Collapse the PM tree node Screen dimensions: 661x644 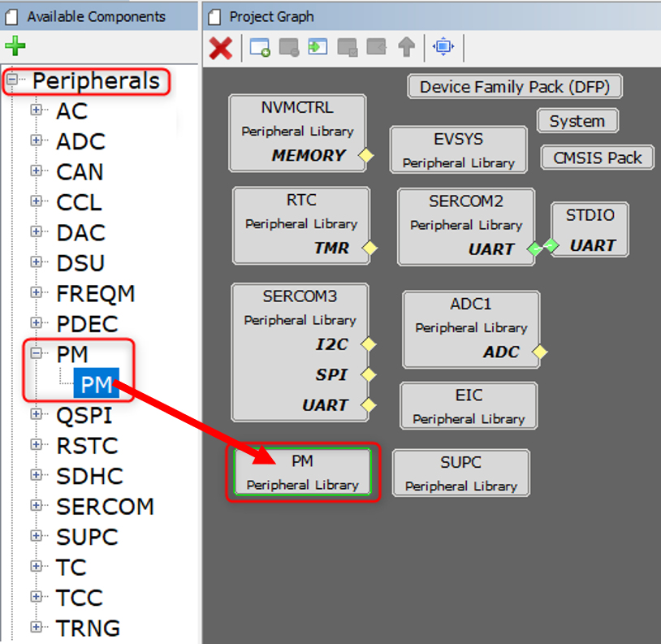click(x=36, y=353)
